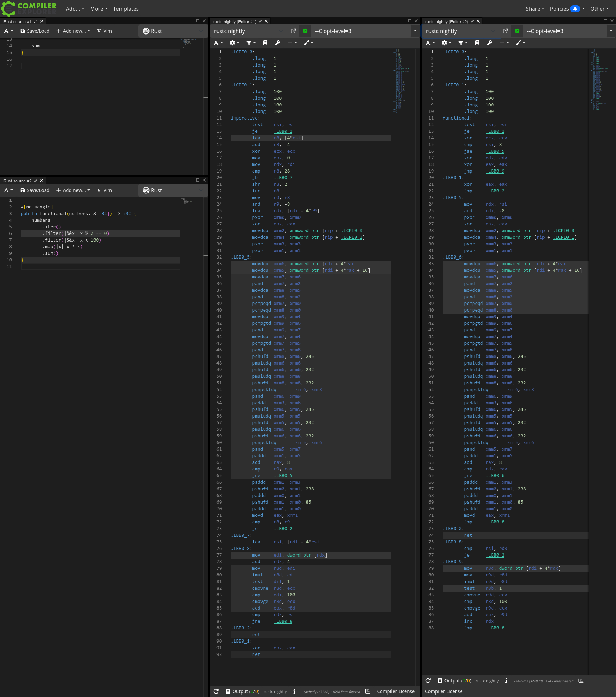The image size is (616, 697).
Task: Click pencil icon on rustc nightly Editor #2 tab
Action: click(x=472, y=21)
